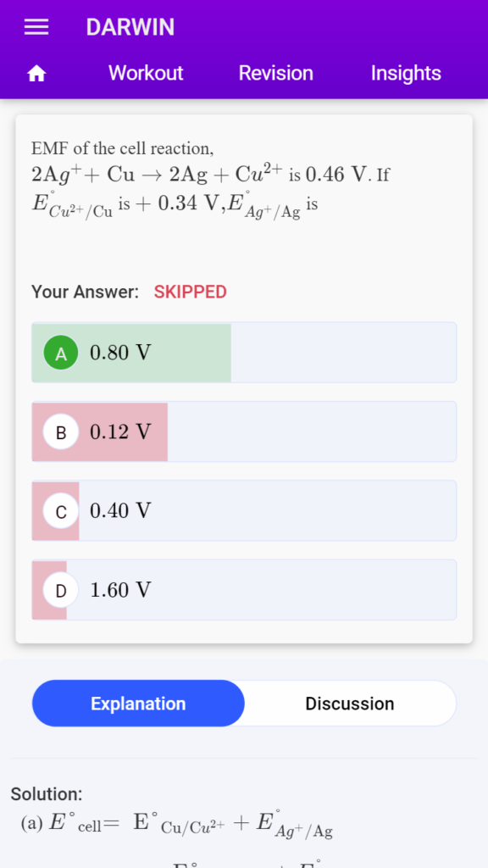Choose the 0.40 V answer row
Viewport: 488px width, 868px height.
244,511
